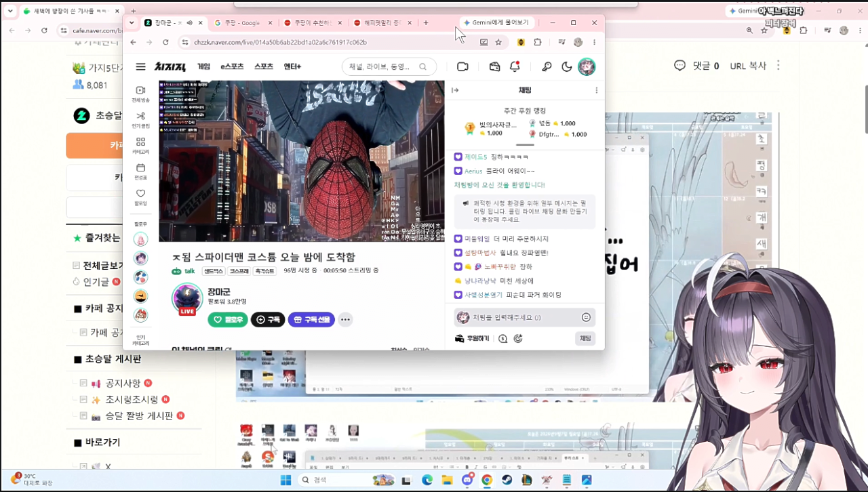Image resolution: width=868 pixels, height=492 pixels.
Task: Open the extensions puzzle icon in Chzzk window
Action: click(x=538, y=42)
